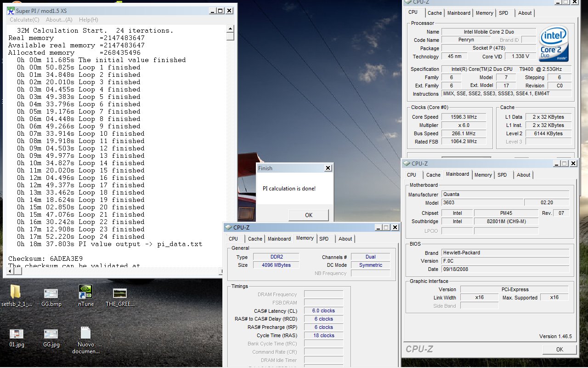588x368 pixels.
Task: Click the Super PI vertical scrollbar thumb
Action: click(x=231, y=37)
